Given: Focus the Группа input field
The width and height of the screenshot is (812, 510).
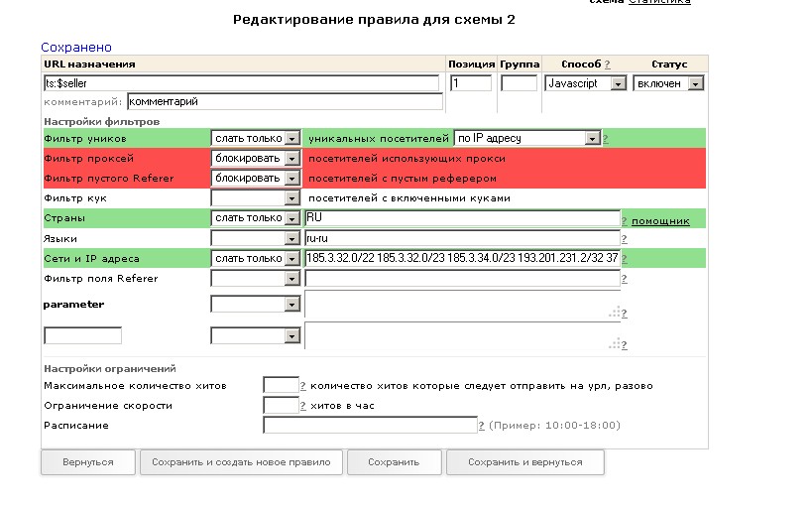Looking at the screenshot, I should pyautogui.click(x=519, y=83).
